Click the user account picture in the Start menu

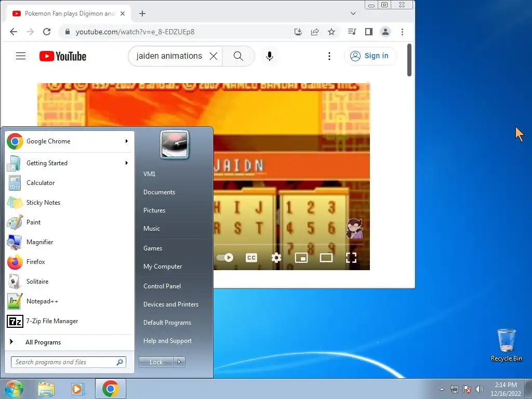(x=175, y=144)
